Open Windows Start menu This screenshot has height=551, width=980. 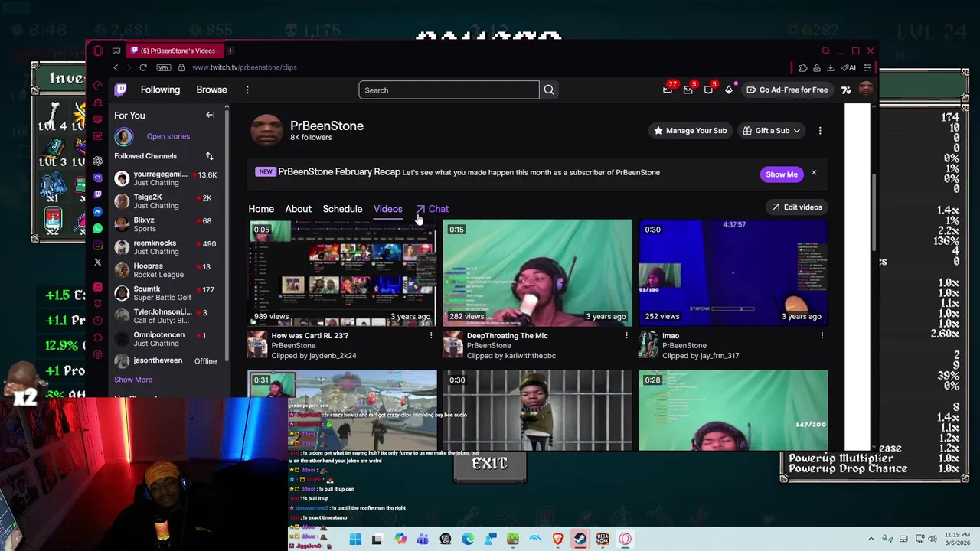(355, 539)
